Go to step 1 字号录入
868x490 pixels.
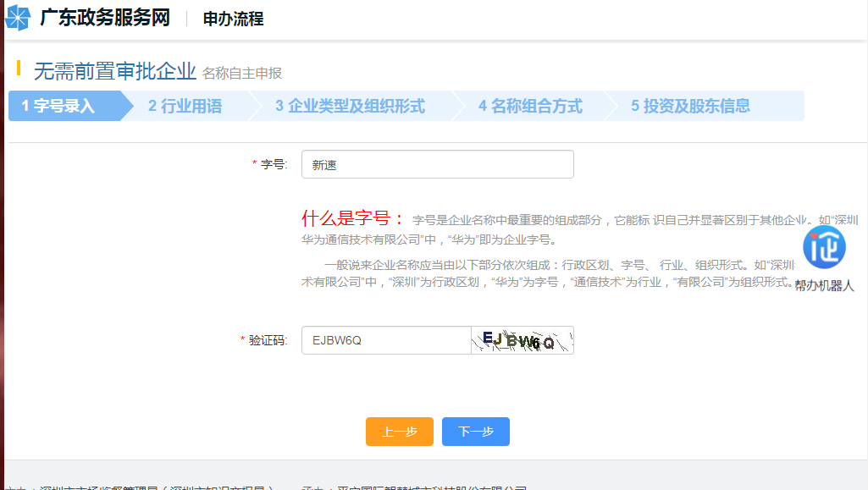[x=59, y=106]
